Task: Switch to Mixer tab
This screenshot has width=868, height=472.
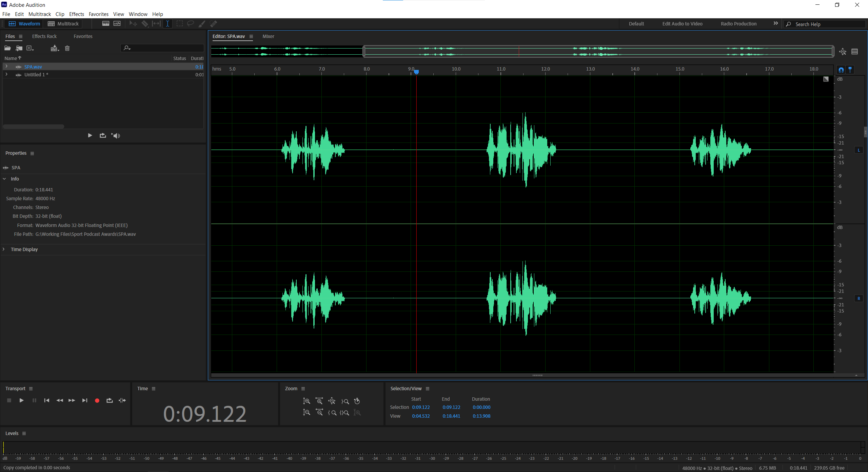Action: pyautogui.click(x=268, y=36)
